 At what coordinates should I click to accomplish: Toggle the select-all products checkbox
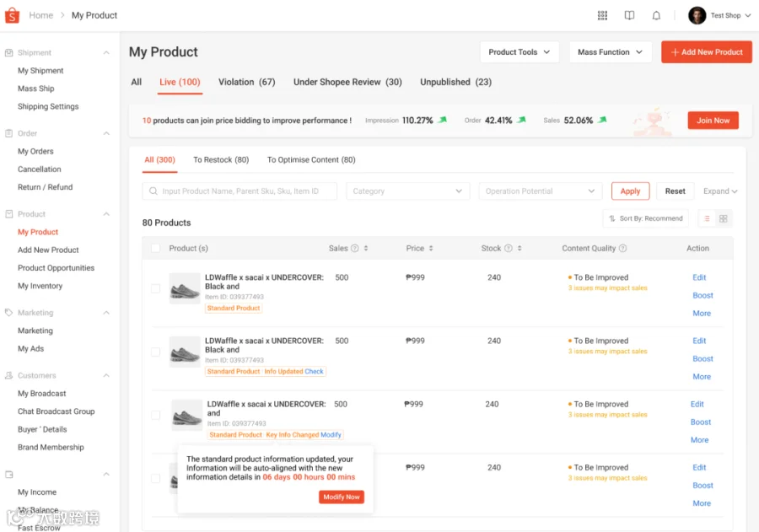click(155, 249)
